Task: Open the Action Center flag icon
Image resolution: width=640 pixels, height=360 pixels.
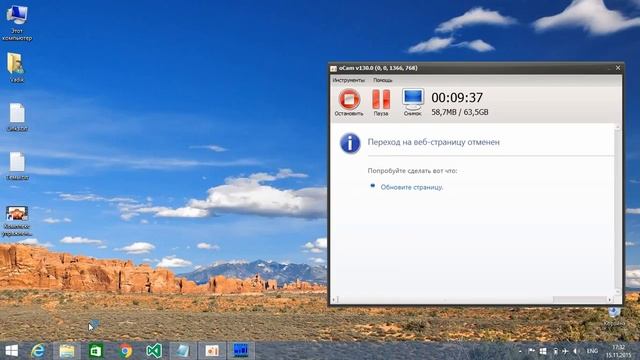Action: [531, 351]
